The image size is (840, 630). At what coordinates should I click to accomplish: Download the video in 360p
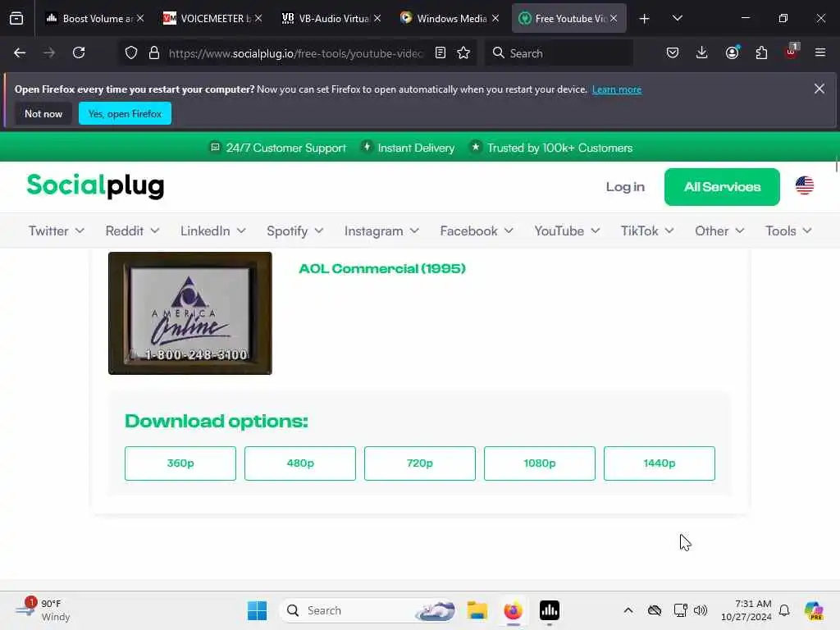(x=180, y=463)
